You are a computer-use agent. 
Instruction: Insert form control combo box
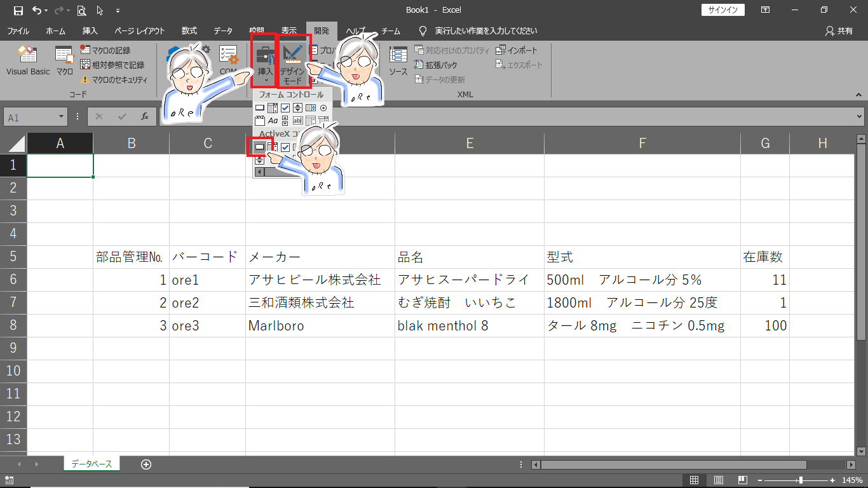click(x=273, y=108)
